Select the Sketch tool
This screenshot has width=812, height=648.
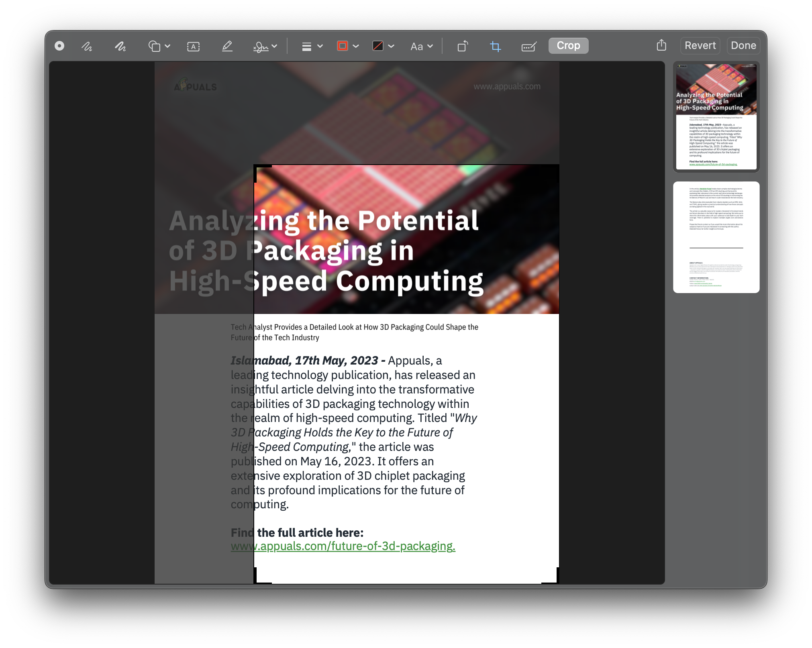pyautogui.click(x=86, y=46)
